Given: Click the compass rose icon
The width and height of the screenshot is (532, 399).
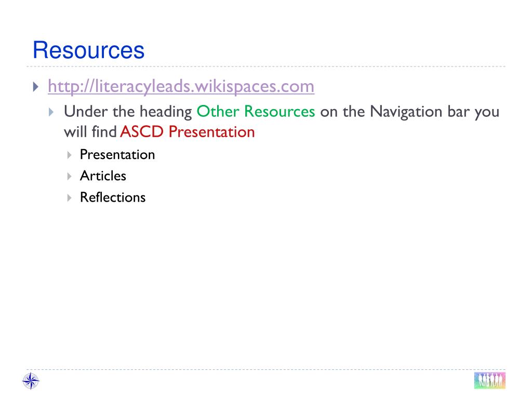Looking at the screenshot, I should click(x=31, y=381).
